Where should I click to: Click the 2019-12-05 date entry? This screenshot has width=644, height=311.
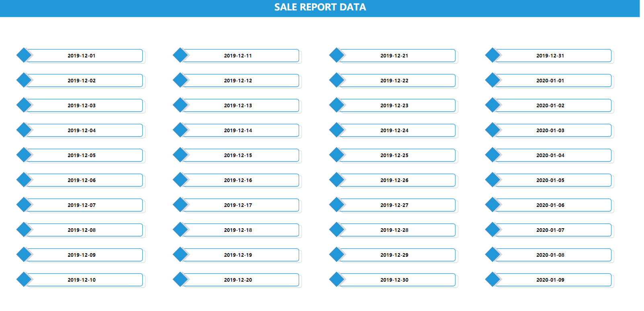(x=84, y=155)
